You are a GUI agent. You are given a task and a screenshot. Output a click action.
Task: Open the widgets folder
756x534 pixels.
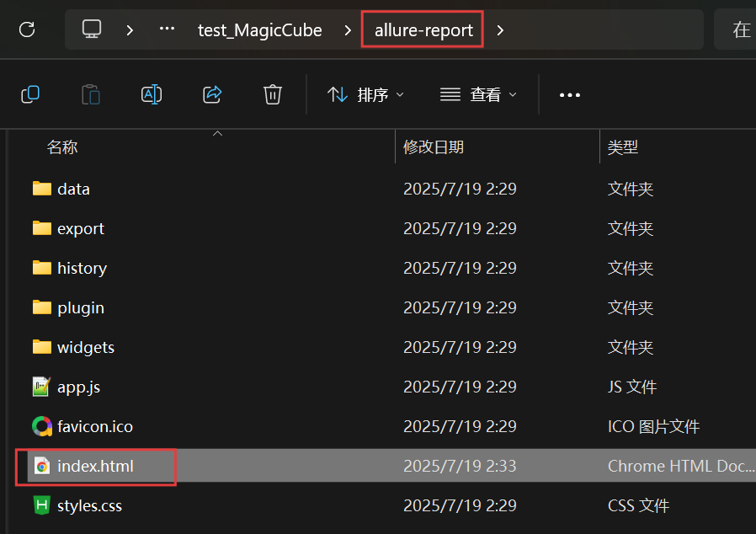click(x=85, y=347)
